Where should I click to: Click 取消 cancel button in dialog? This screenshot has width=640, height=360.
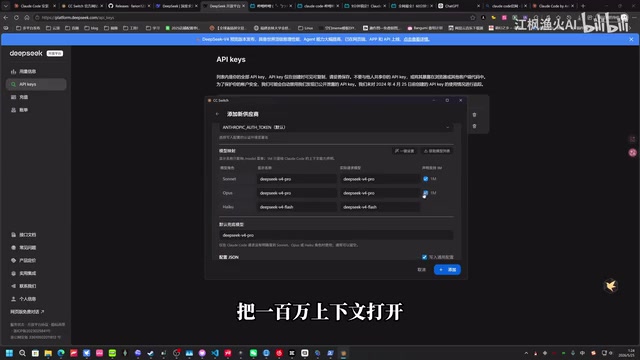[422, 270]
